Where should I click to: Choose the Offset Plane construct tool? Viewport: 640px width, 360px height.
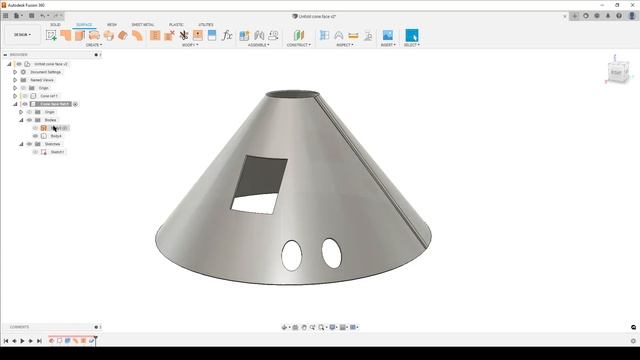[x=299, y=35]
